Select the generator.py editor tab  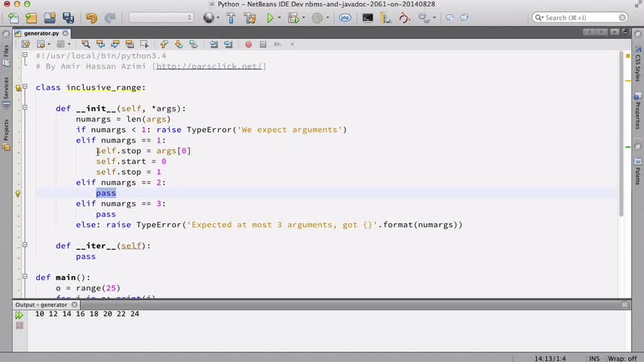(x=41, y=33)
